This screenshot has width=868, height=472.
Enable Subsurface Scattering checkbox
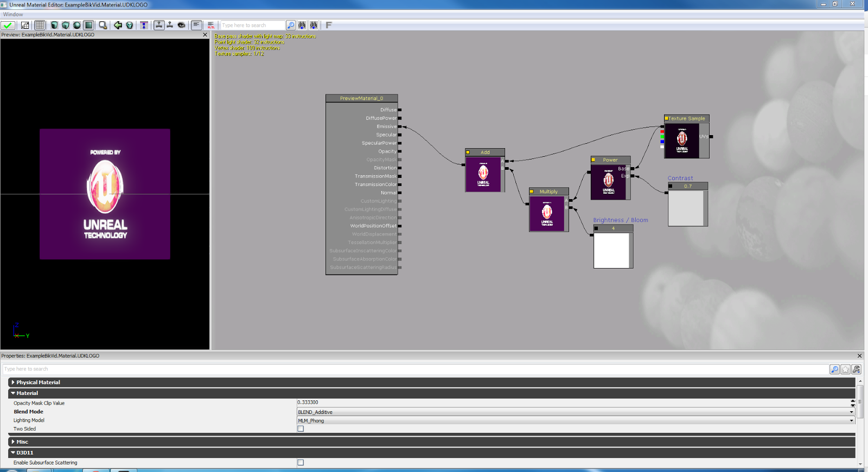coord(301,463)
